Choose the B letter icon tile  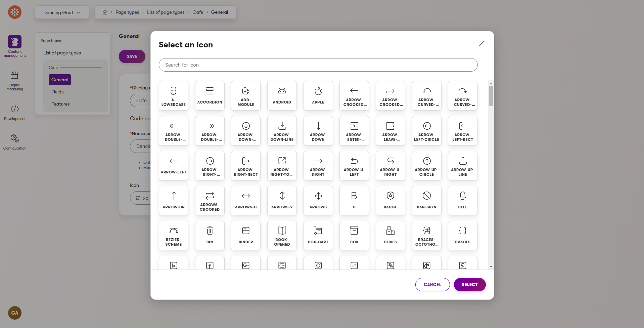pyautogui.click(x=354, y=201)
